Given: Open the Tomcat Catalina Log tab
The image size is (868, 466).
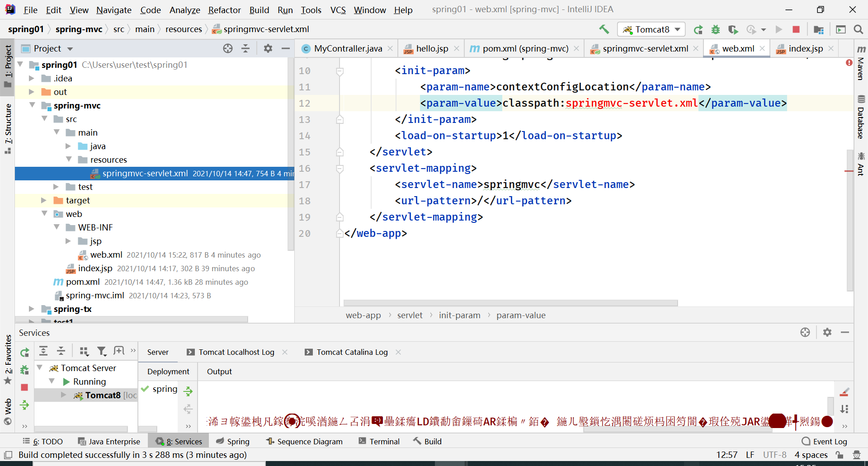Looking at the screenshot, I should point(352,352).
